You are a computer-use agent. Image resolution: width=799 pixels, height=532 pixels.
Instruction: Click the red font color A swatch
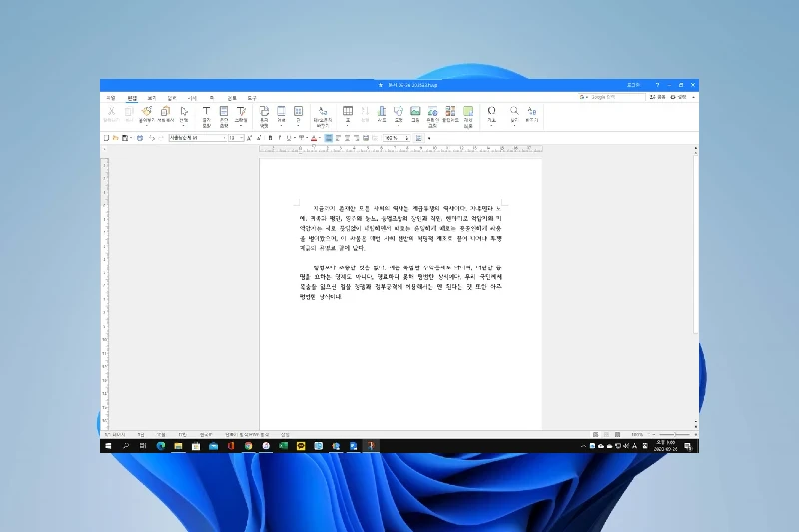314,138
